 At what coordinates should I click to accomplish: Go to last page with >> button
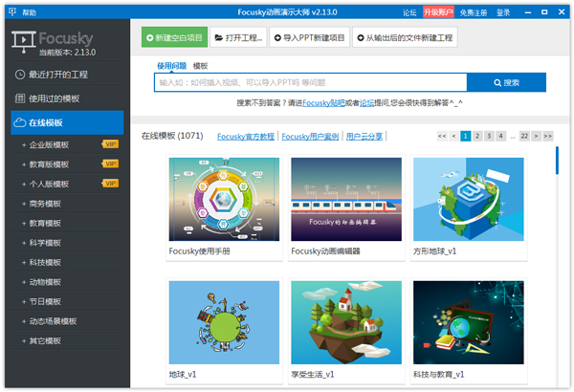point(548,136)
